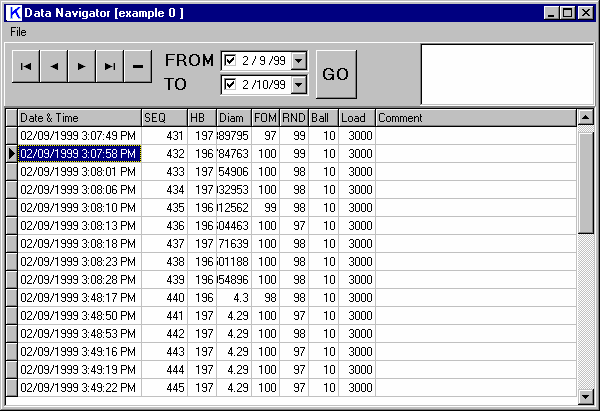Click the SEQ column header
This screenshot has height=411, width=600.
(163, 118)
